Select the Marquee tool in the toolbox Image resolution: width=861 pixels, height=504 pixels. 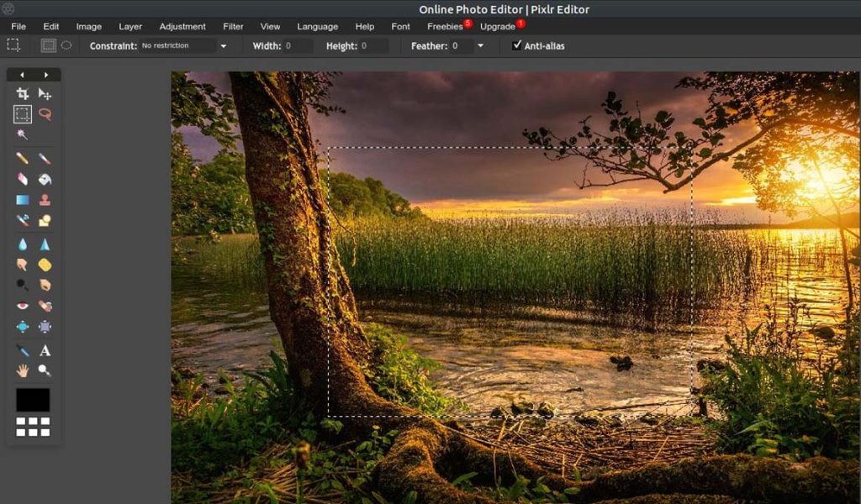tap(22, 114)
